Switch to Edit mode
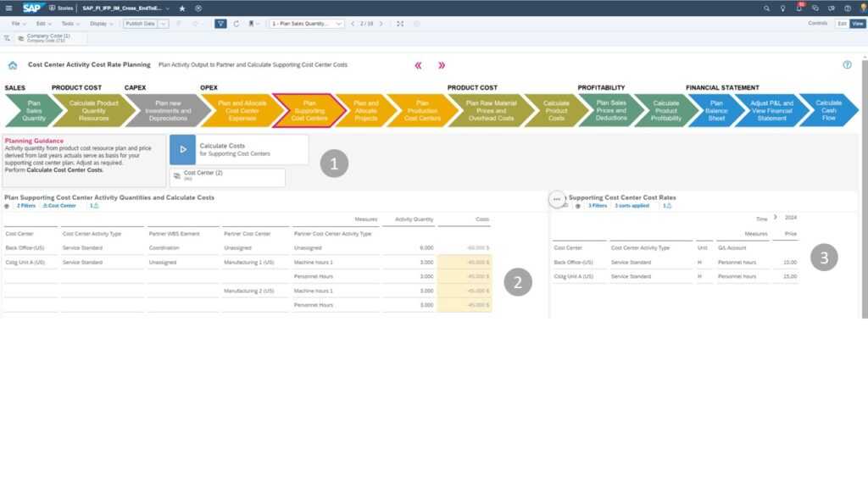868x488 pixels. (x=842, y=24)
